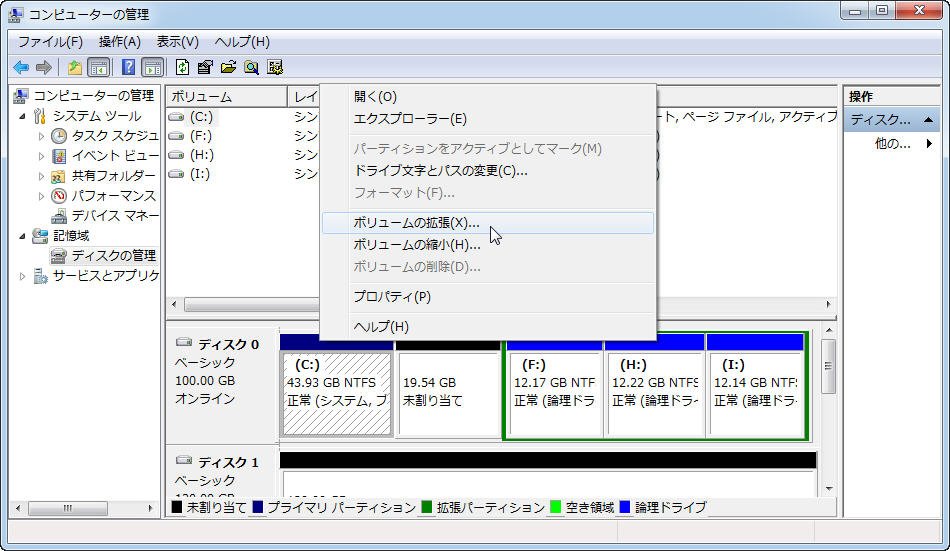The image size is (950, 551).
Task: Choose ヘルプ(H) from context menu
Action: [x=488, y=327]
